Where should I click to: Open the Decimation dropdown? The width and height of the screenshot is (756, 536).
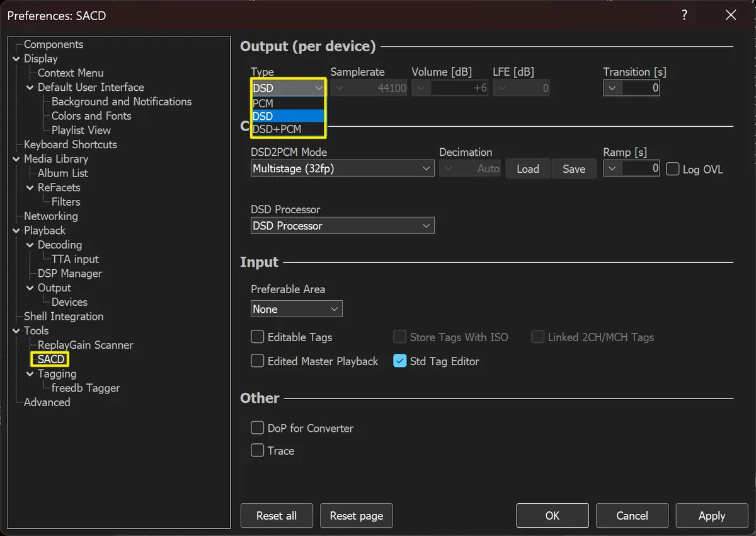(x=448, y=169)
